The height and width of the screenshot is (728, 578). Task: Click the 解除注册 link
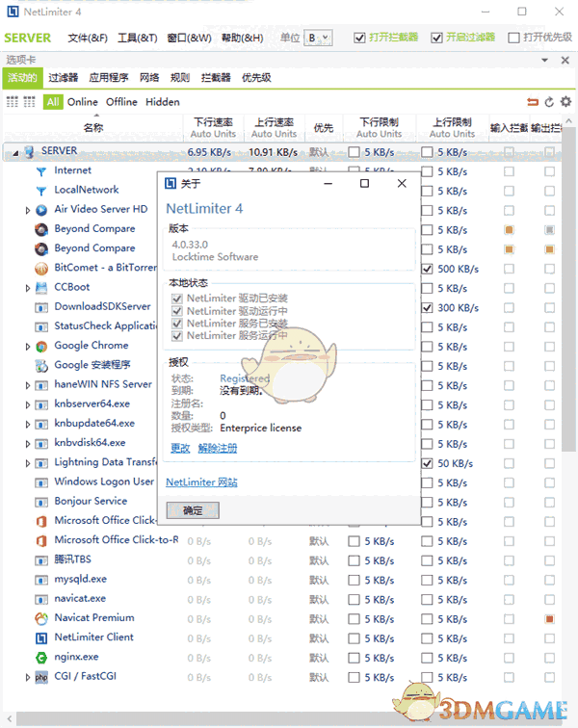click(218, 448)
